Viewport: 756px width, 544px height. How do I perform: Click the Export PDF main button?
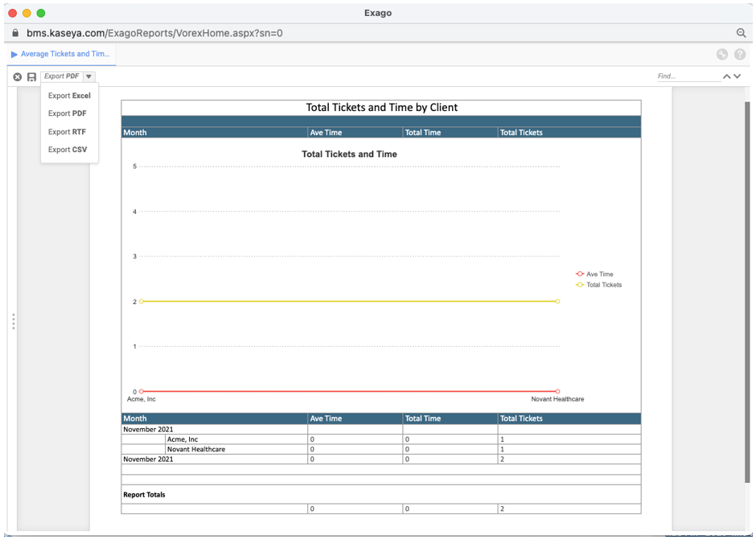(x=62, y=76)
